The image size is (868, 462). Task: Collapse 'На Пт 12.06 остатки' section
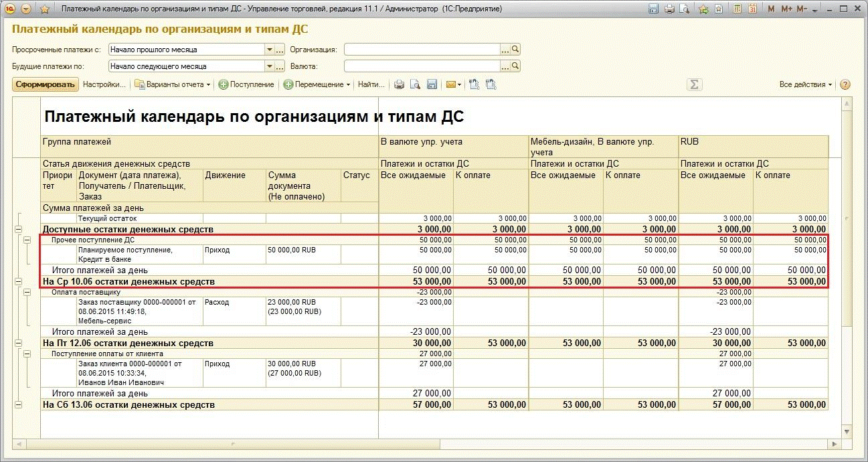[x=18, y=343]
